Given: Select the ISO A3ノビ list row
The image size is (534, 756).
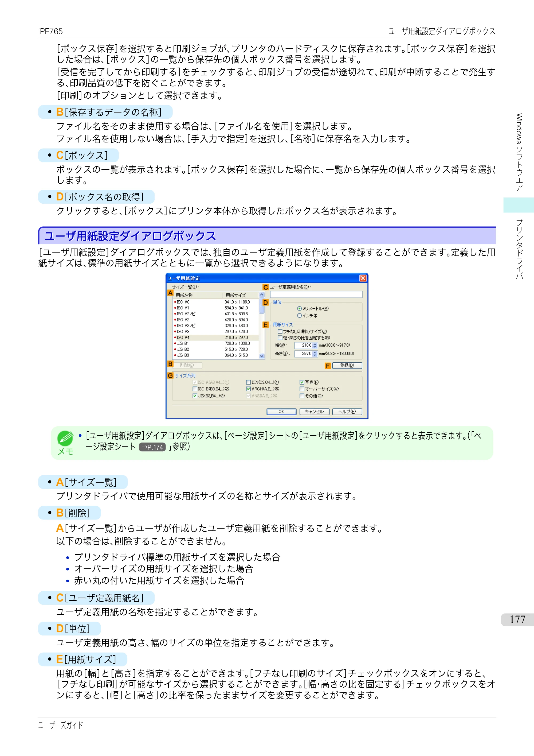Looking at the screenshot, I should point(216,326).
